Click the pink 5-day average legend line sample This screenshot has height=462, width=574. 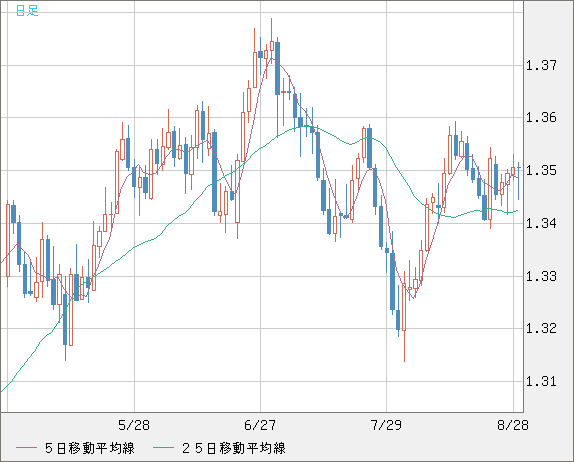26,448
